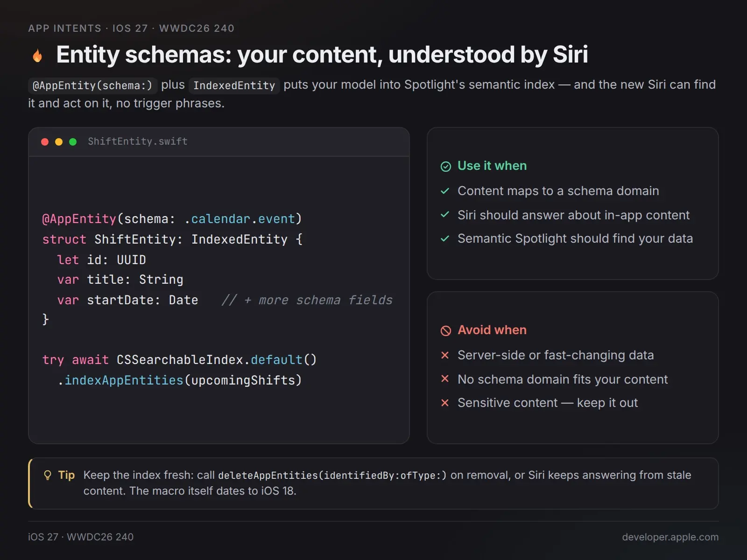
Task: Click the @AppEntity(schema:) code chip
Action: point(92,85)
